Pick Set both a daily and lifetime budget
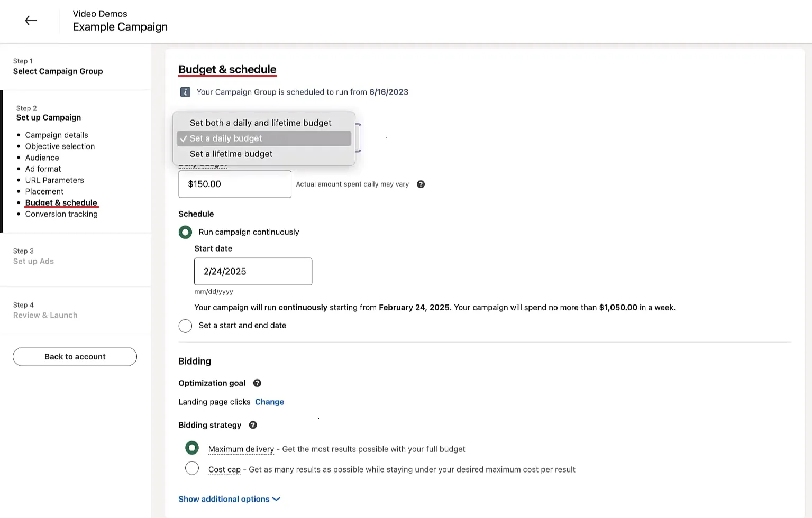This screenshot has height=518, width=812. pyautogui.click(x=260, y=123)
